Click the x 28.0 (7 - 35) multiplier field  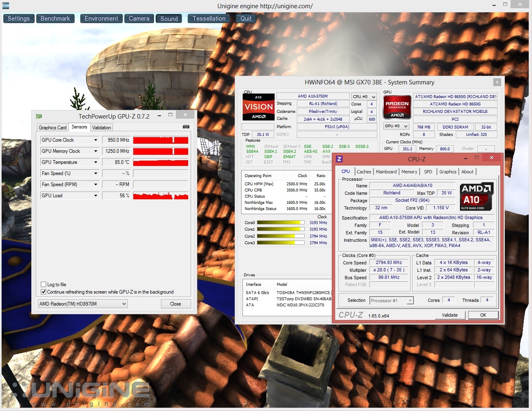(389, 270)
